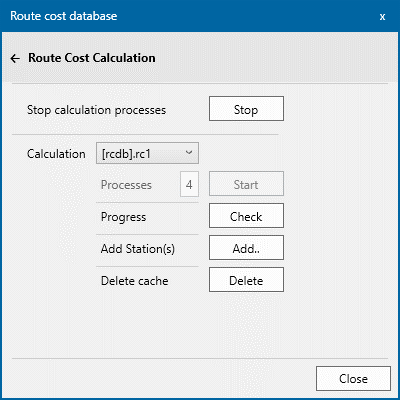Click the Start button
400x400 pixels.
point(246,184)
